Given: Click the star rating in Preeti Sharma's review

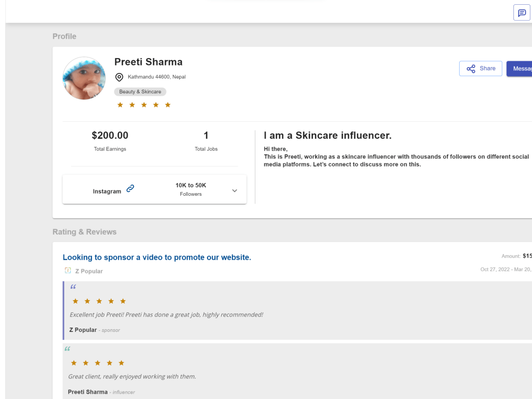Looking at the screenshot, I should 97,363.
